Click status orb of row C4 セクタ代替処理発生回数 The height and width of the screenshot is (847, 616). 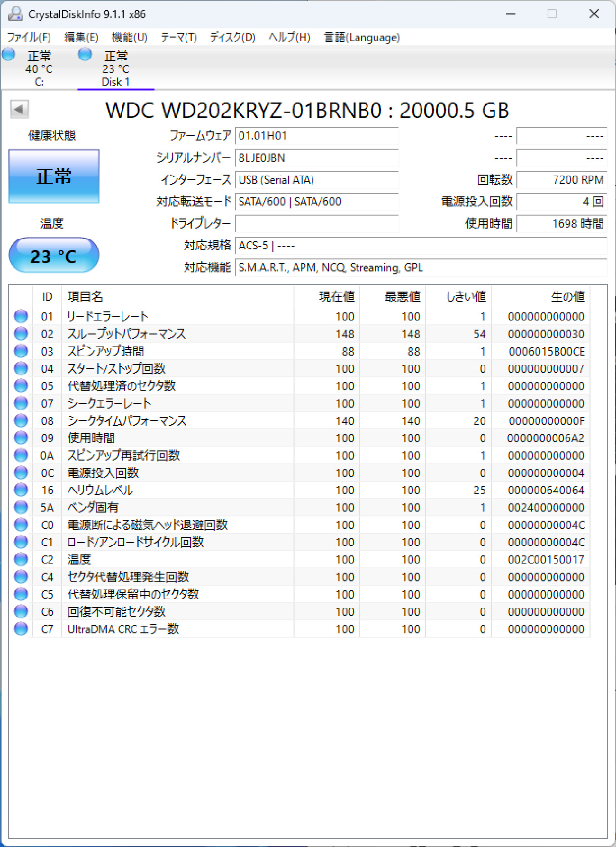pos(21,576)
